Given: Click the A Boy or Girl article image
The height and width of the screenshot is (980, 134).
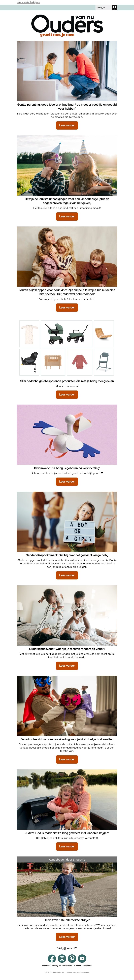Looking at the screenshot, I should 67,522.
